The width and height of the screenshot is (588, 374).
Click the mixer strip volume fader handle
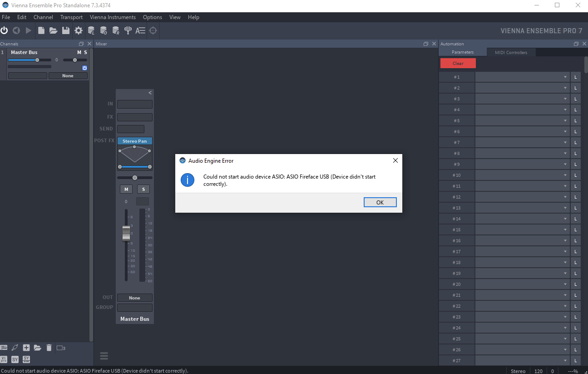point(126,233)
